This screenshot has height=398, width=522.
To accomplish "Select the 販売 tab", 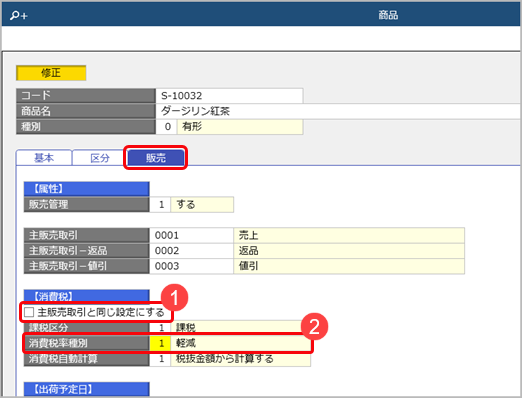I will [x=156, y=158].
